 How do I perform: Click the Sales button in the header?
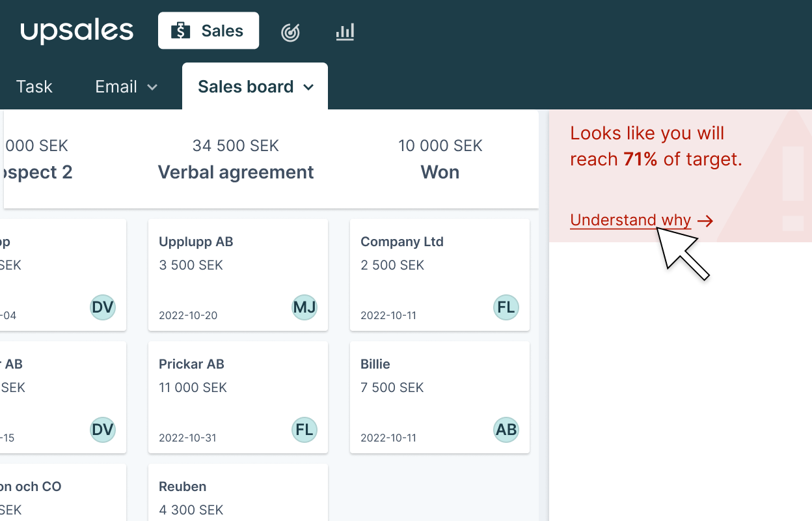(x=208, y=30)
